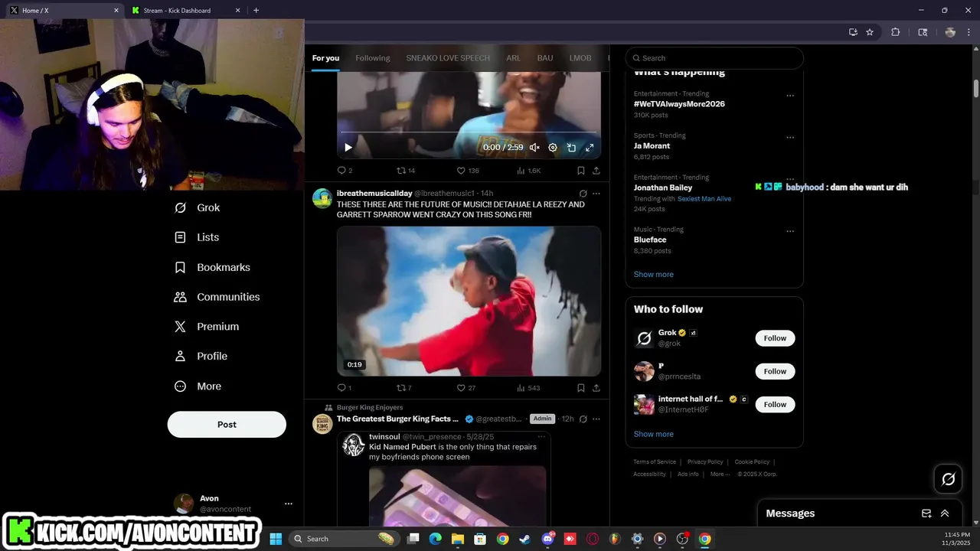This screenshot has height=551, width=980.
Task: Open the ARL timeline tab
Action: click(513, 58)
